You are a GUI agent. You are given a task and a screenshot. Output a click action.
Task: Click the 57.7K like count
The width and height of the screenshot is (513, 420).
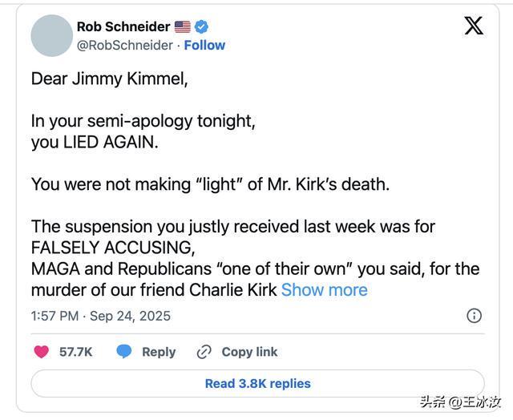(x=76, y=352)
